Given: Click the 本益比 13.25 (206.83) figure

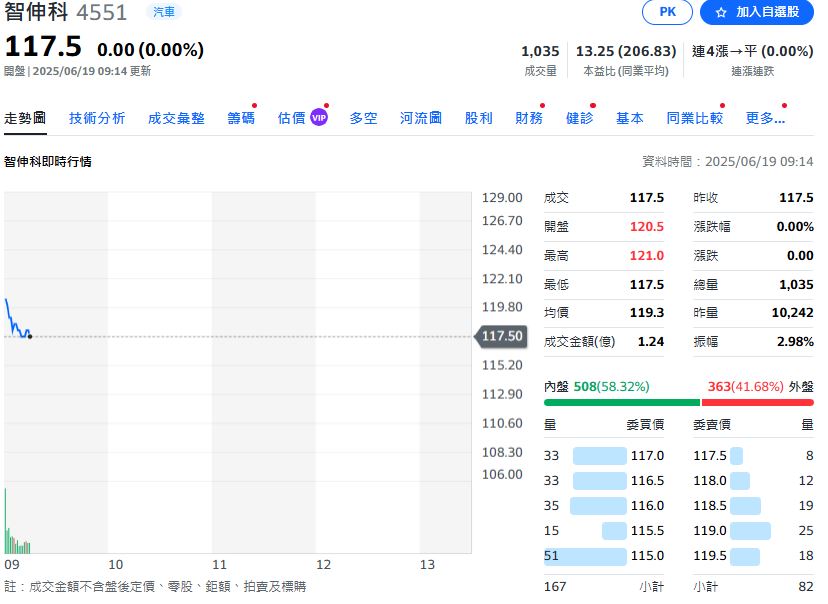Looking at the screenshot, I should [x=626, y=51].
